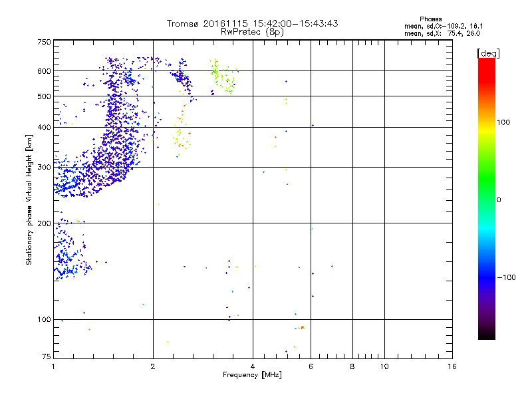Image resolution: width=532 pixels, height=399 pixels.
Task: Click the x-axis title 'Frequency [MHz]'
Action: (x=252, y=375)
